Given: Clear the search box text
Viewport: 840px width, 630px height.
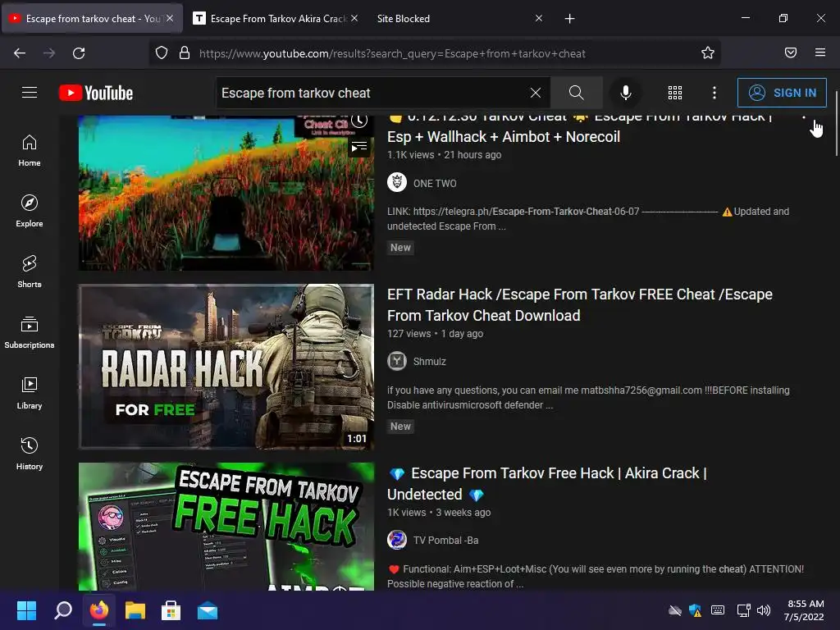Looking at the screenshot, I should (x=535, y=93).
